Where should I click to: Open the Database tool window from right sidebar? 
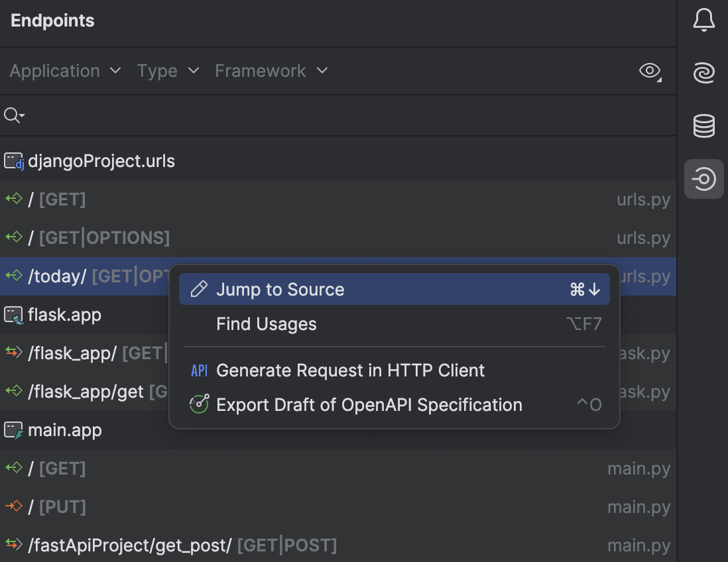point(703,126)
